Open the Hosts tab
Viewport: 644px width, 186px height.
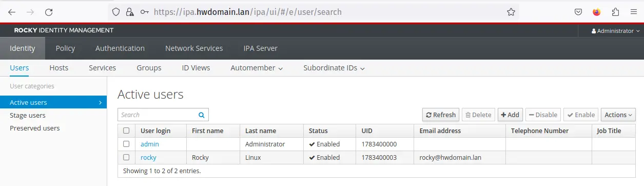59,68
